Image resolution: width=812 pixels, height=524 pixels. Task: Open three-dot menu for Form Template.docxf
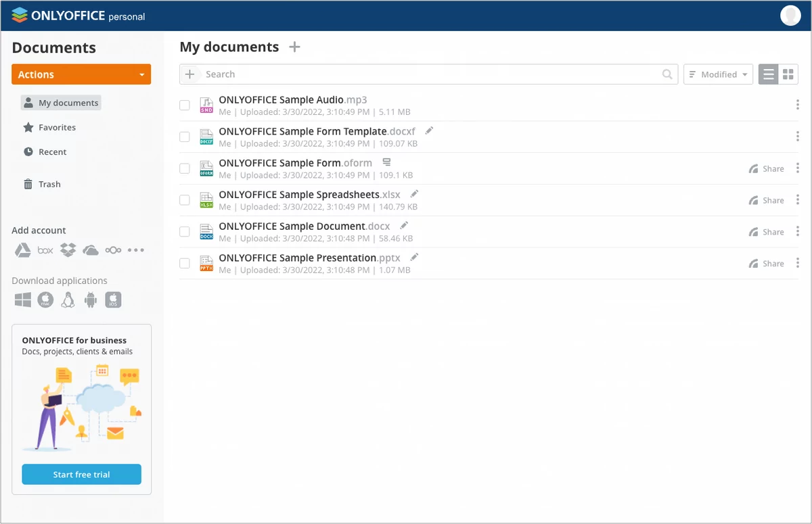[797, 137]
